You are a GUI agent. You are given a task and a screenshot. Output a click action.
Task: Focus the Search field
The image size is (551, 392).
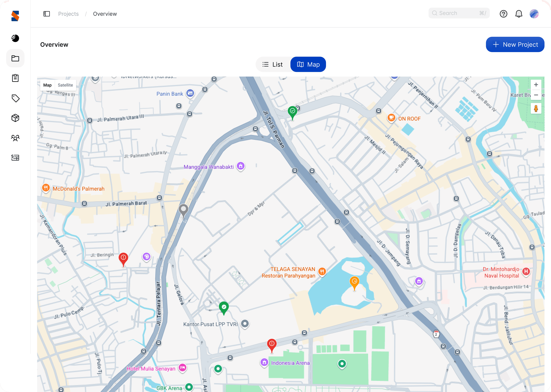[459, 13]
